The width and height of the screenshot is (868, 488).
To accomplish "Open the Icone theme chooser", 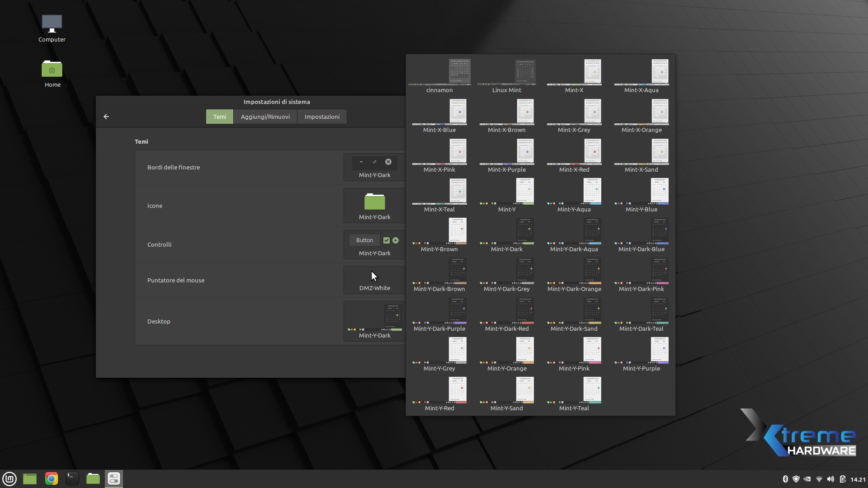I will [374, 206].
